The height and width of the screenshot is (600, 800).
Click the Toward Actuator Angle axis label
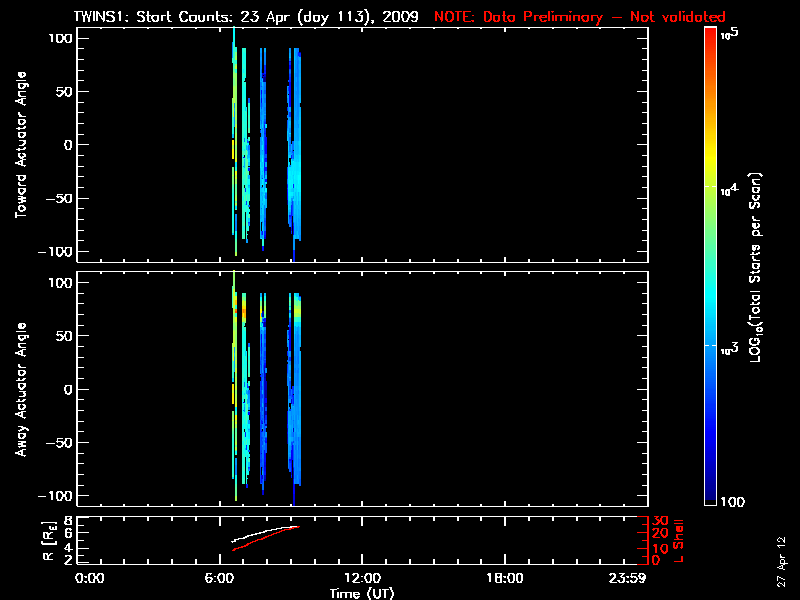20,145
